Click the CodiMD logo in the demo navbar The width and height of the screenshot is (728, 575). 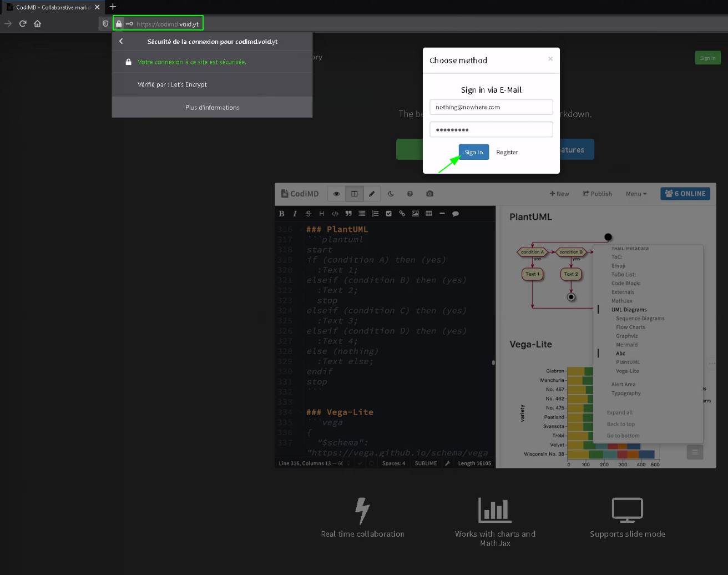point(300,194)
